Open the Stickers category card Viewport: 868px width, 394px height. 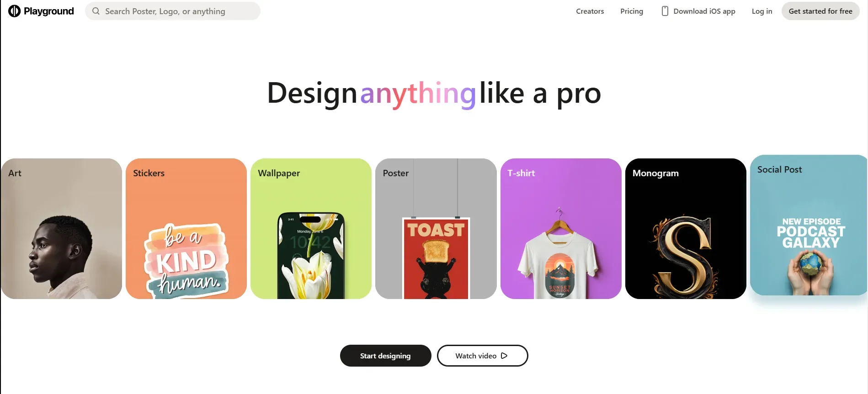click(186, 229)
